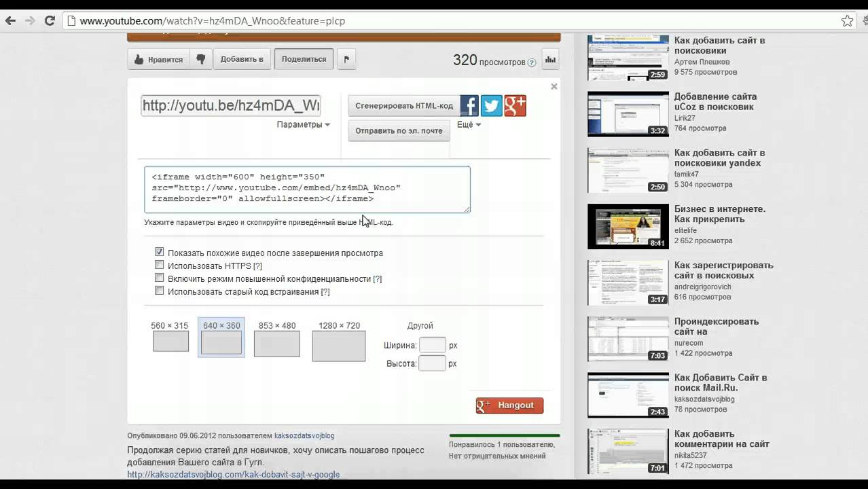Select 560 × 315 embed size
This screenshot has height=489, width=868.
coord(170,337)
